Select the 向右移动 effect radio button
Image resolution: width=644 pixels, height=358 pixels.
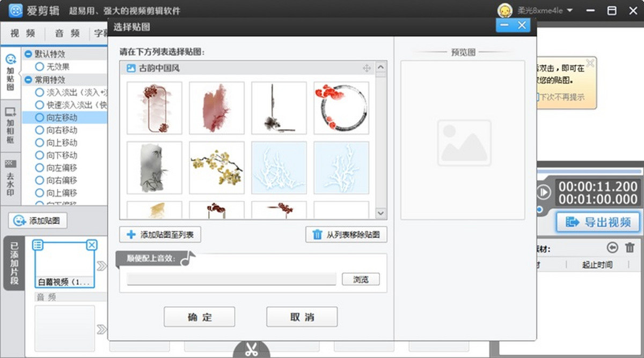point(39,130)
